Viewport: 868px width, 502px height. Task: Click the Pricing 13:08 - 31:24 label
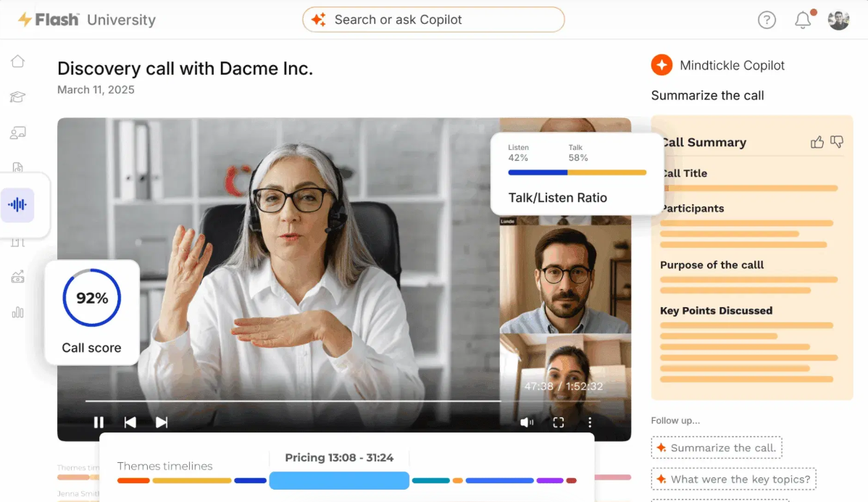[x=339, y=458]
